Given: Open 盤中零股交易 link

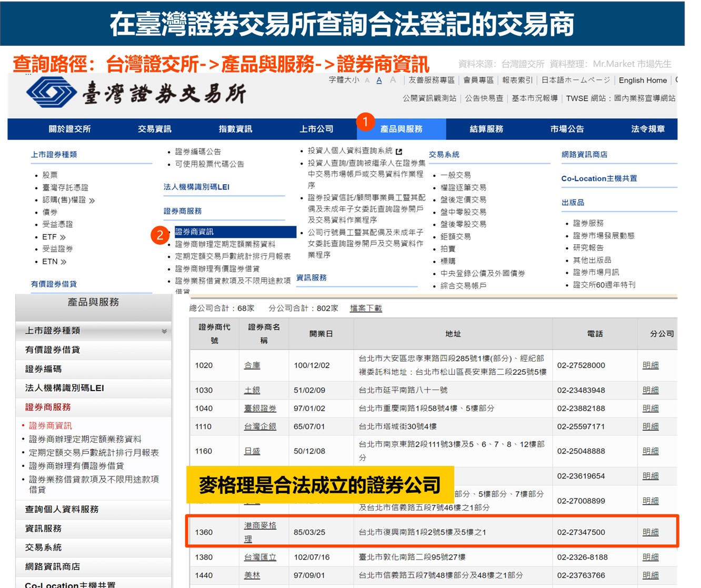Looking at the screenshot, I should pos(463,212).
